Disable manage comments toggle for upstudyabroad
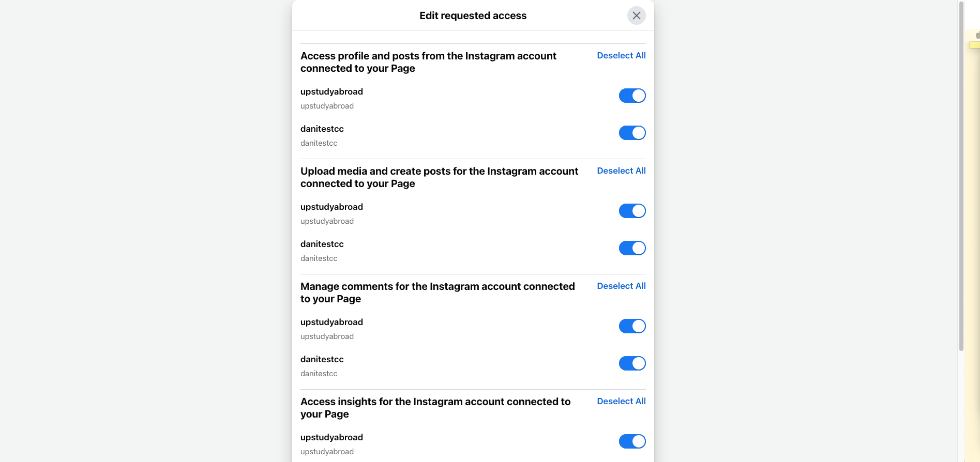The height and width of the screenshot is (462, 980). (632, 326)
